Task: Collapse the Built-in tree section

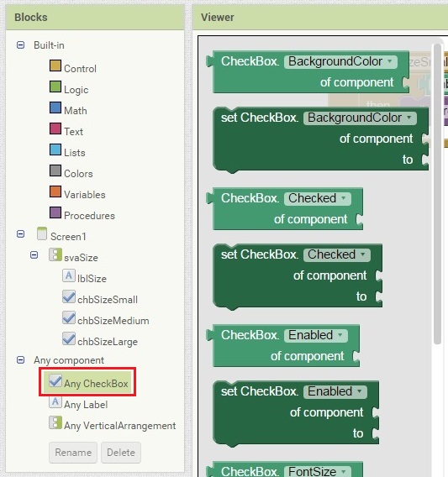Action: pos(20,45)
